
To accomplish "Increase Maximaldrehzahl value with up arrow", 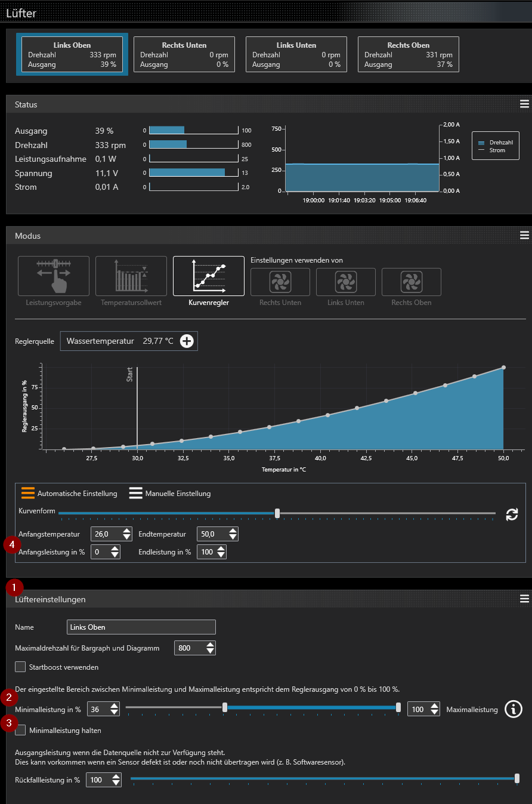I will [x=209, y=645].
